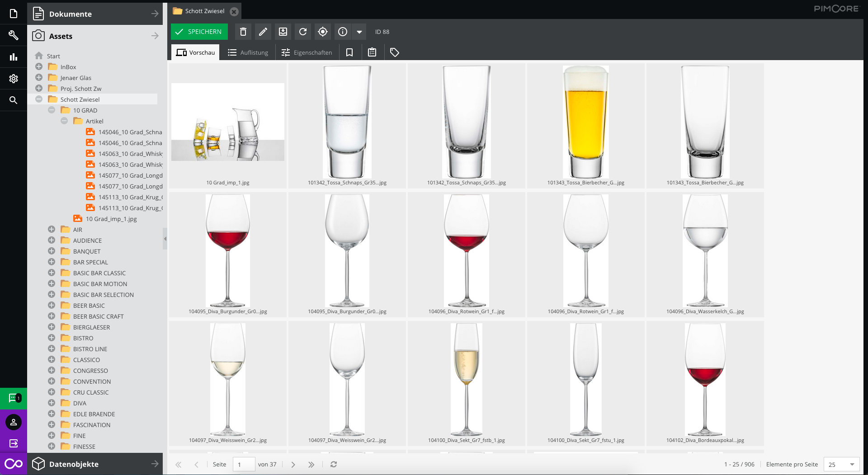Open the tag assignment tab icon

tap(395, 52)
